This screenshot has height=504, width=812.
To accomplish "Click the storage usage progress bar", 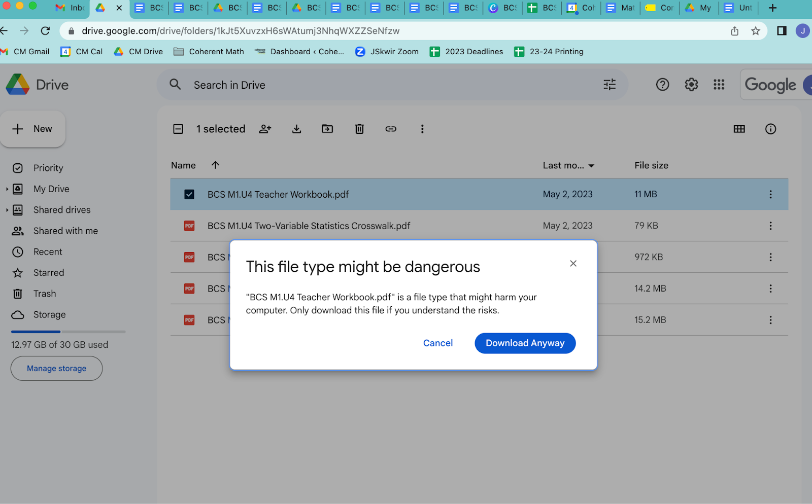I will coord(67,332).
